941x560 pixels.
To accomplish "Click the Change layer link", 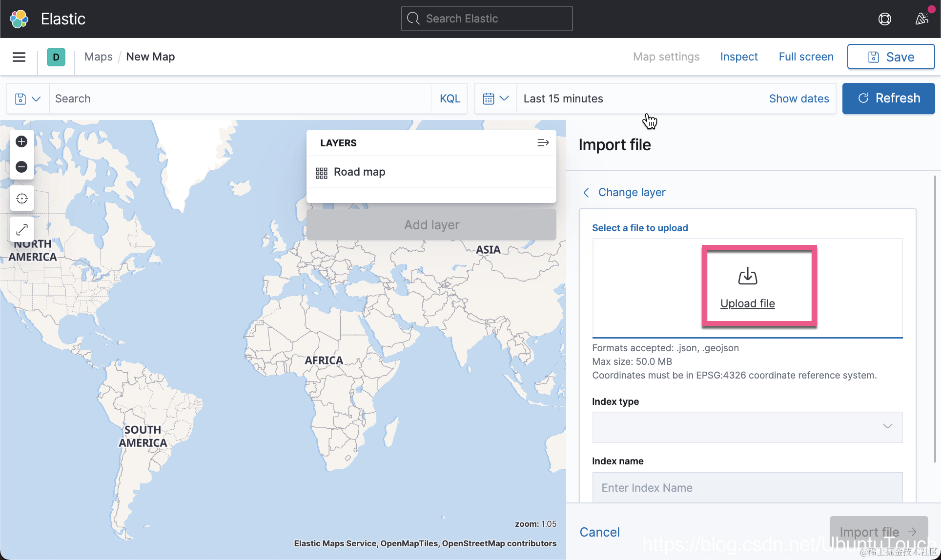I will pos(631,192).
